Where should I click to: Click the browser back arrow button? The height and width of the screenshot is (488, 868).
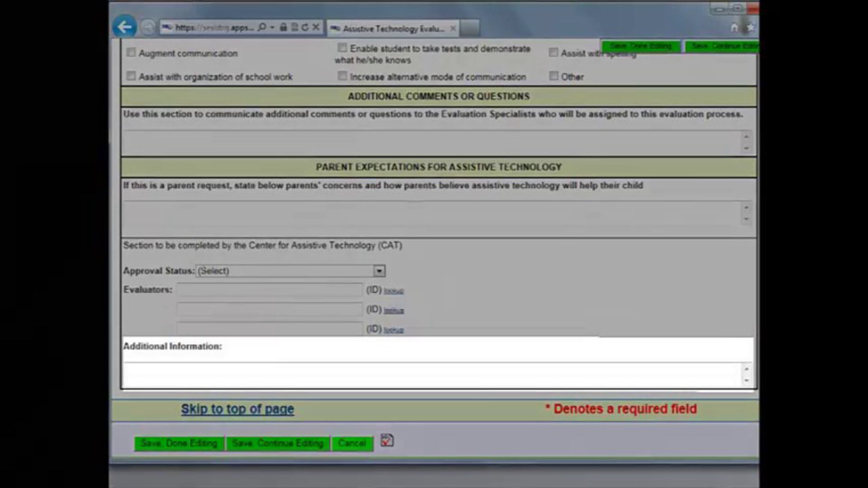(124, 27)
